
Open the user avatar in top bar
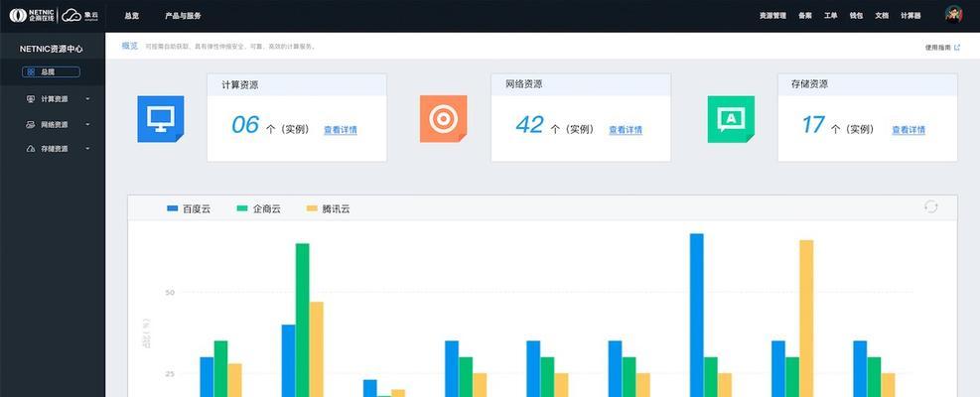coord(954,15)
